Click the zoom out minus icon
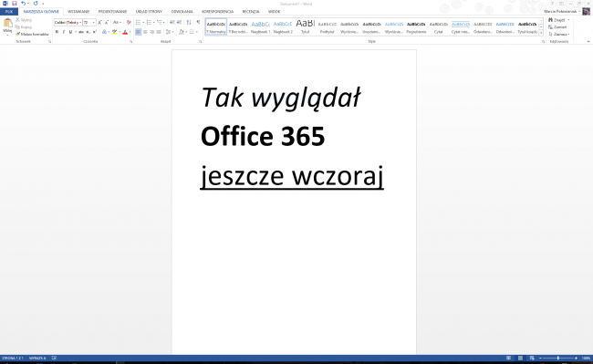Image resolution: width=593 pixels, height=364 pixels. (540, 358)
